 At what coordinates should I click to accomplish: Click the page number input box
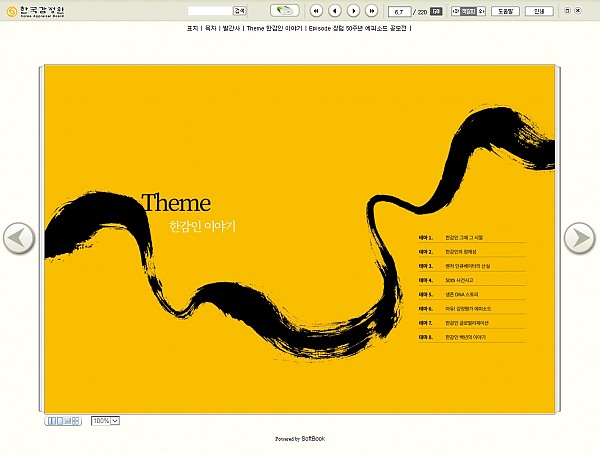pos(399,11)
